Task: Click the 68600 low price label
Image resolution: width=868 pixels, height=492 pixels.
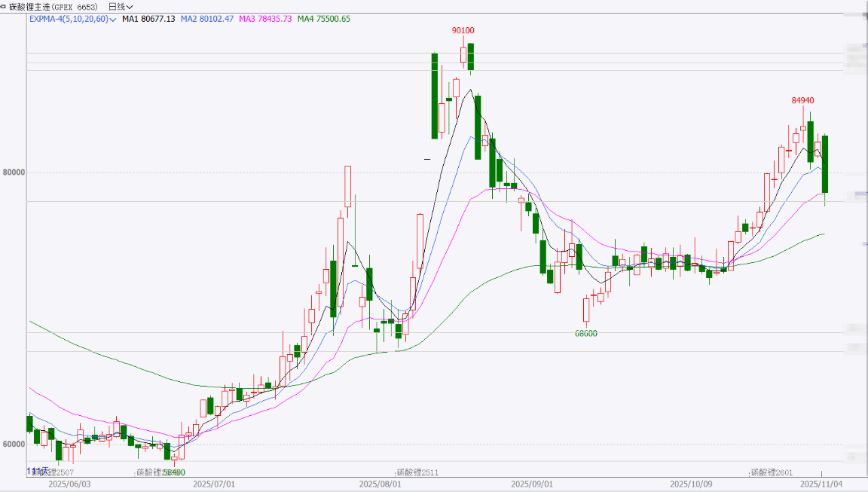Action: 585,333
